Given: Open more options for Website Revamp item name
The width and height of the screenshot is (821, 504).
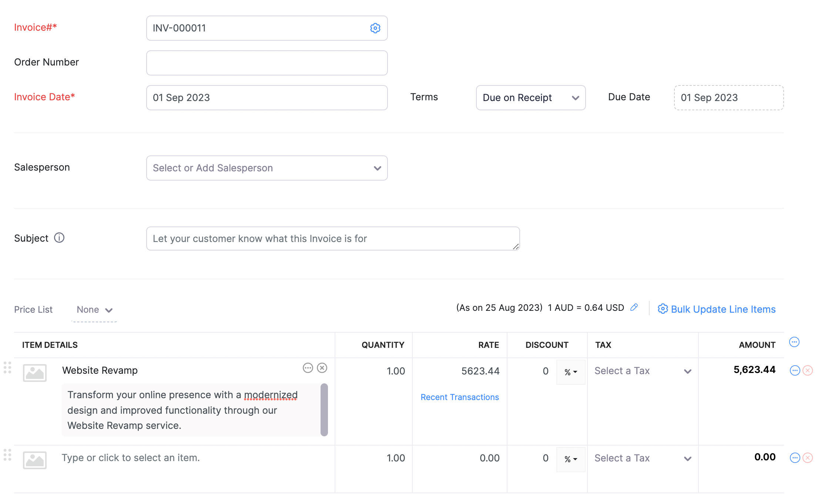Looking at the screenshot, I should pyautogui.click(x=308, y=368).
